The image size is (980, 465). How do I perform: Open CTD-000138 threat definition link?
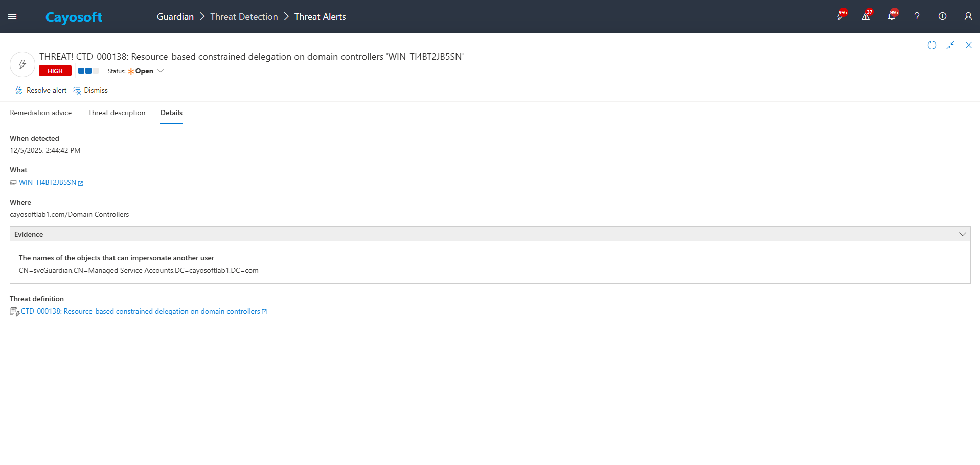pyautogui.click(x=141, y=312)
